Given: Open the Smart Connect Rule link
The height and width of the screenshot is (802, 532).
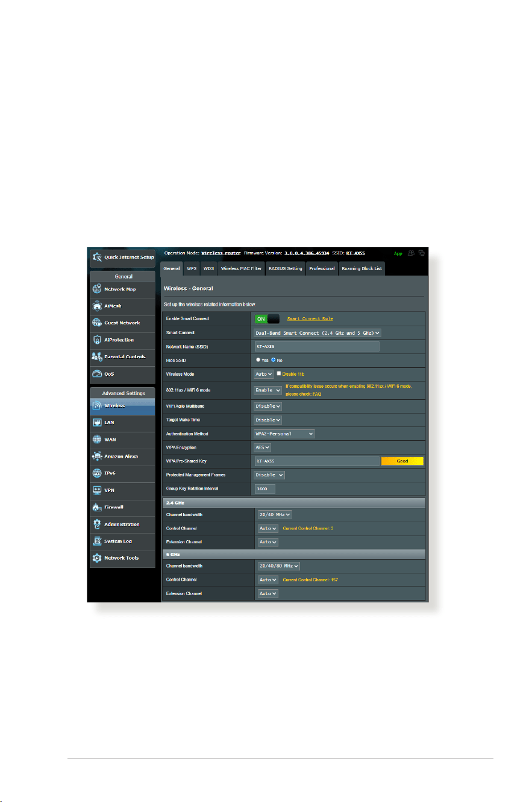Looking at the screenshot, I should (310, 318).
